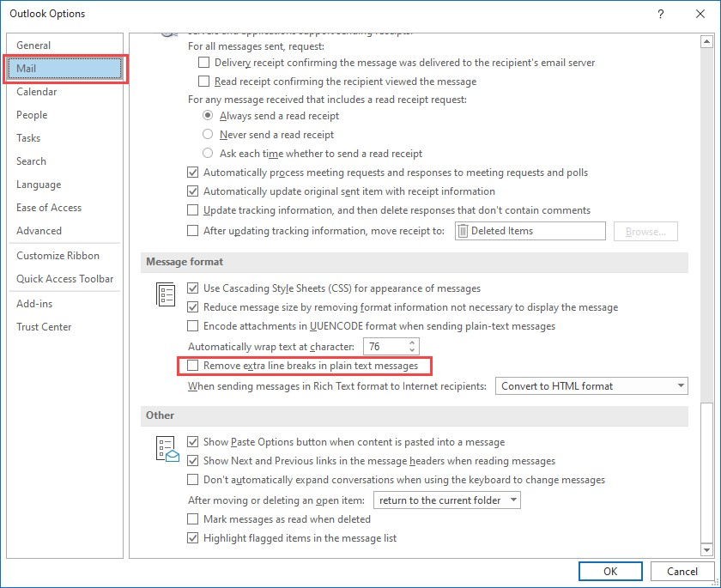The width and height of the screenshot is (721, 588).
Task: Open the Calendar category
Action: pyautogui.click(x=65, y=92)
